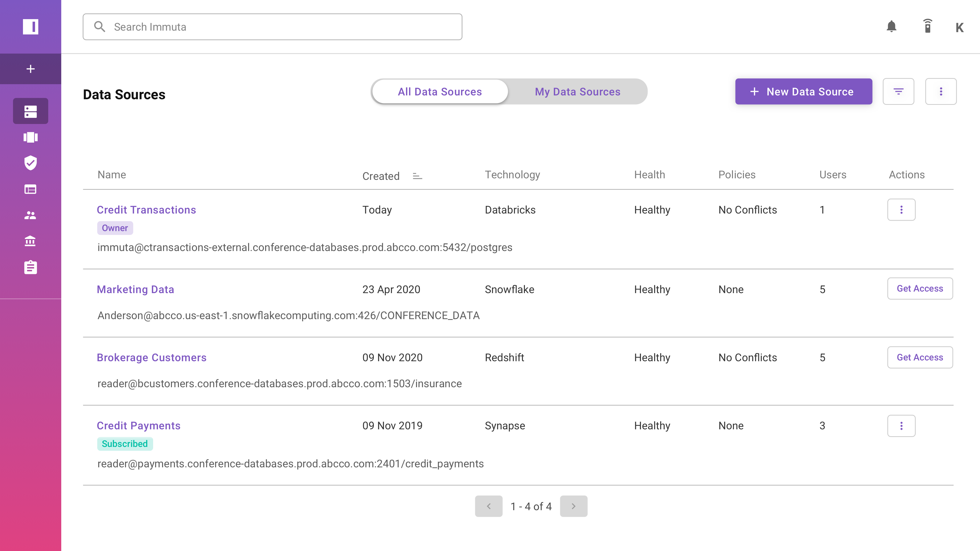
Task: Go to previous page of results
Action: click(x=488, y=506)
